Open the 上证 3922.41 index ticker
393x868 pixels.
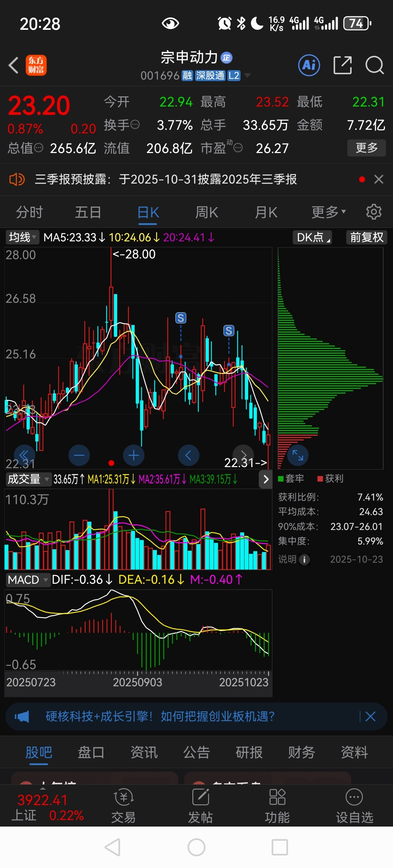48,807
